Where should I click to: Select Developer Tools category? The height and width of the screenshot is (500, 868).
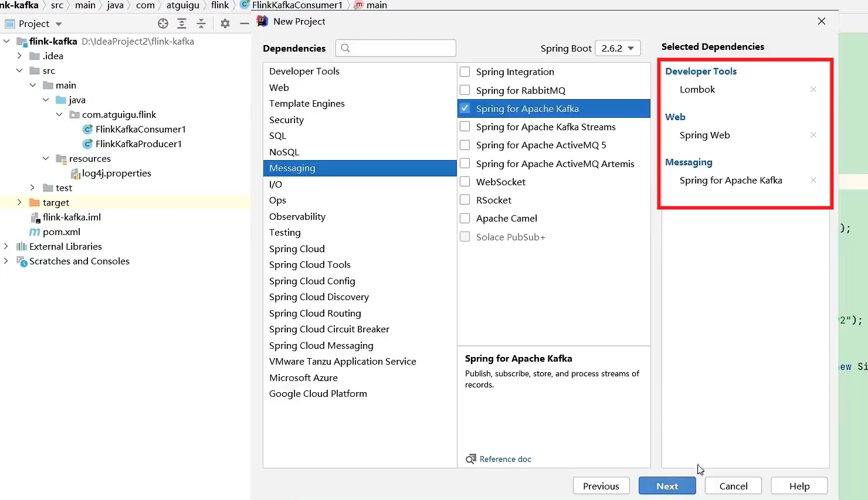[360, 71]
